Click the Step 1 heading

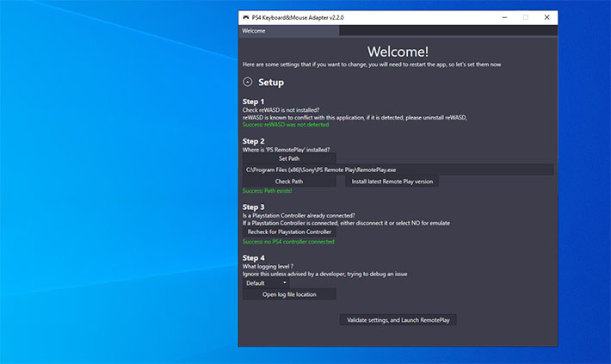click(x=253, y=102)
